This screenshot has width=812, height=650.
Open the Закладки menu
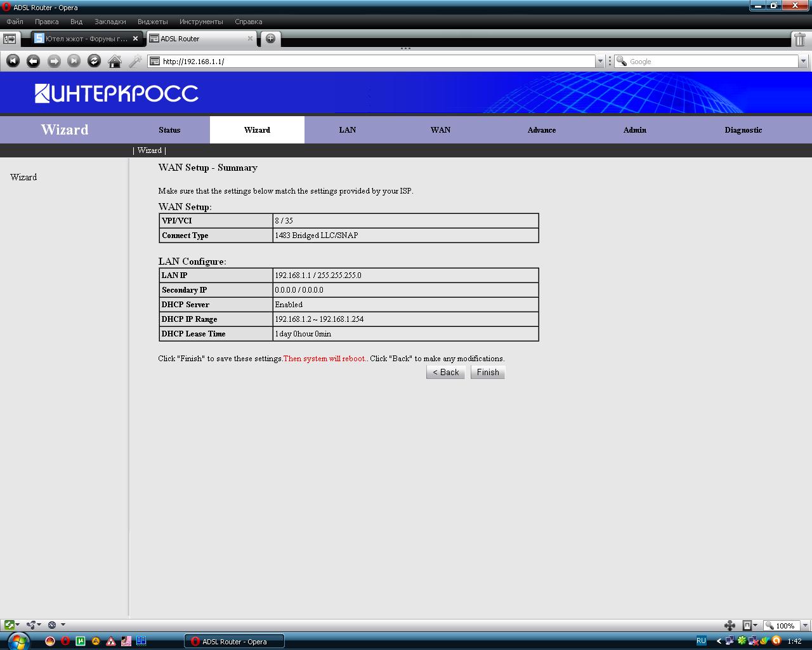110,22
